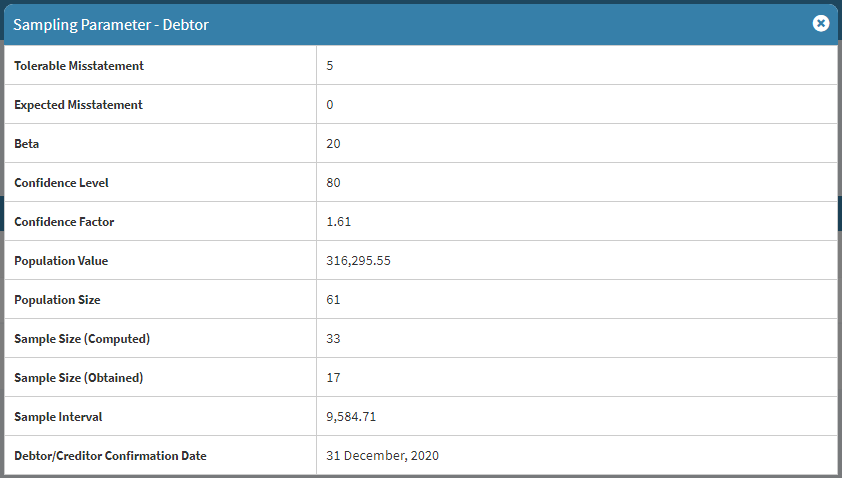Image resolution: width=842 pixels, height=478 pixels.
Task: Click the Sample Interval value 9,584.71
Action: (x=351, y=417)
